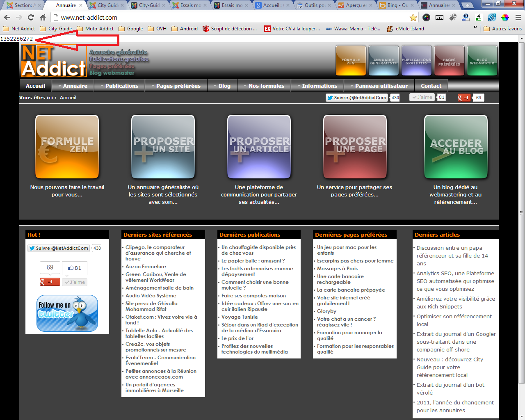This screenshot has width=525, height=420.
Task: Click the browser forward arrow
Action: click(x=19, y=18)
